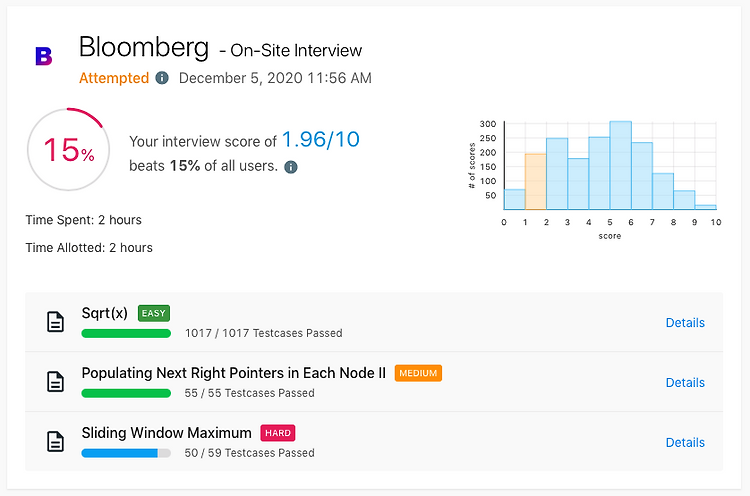Open Details for Sqrt(x)

[685, 323]
